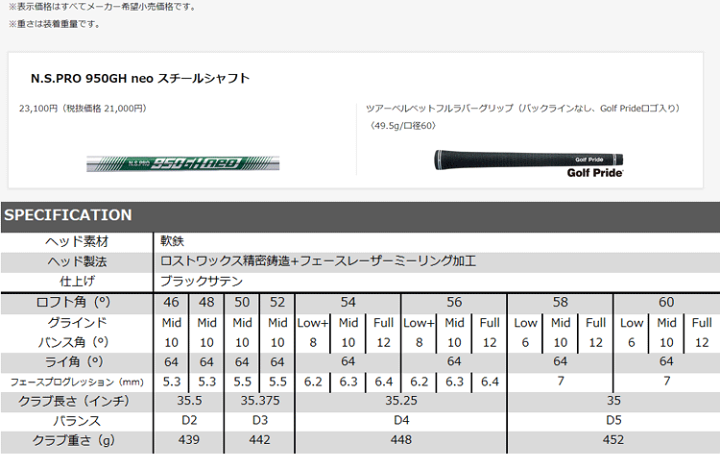Click the N.S.PRO 950GH neo shaft image
This screenshot has height=469, width=720.
click(183, 164)
